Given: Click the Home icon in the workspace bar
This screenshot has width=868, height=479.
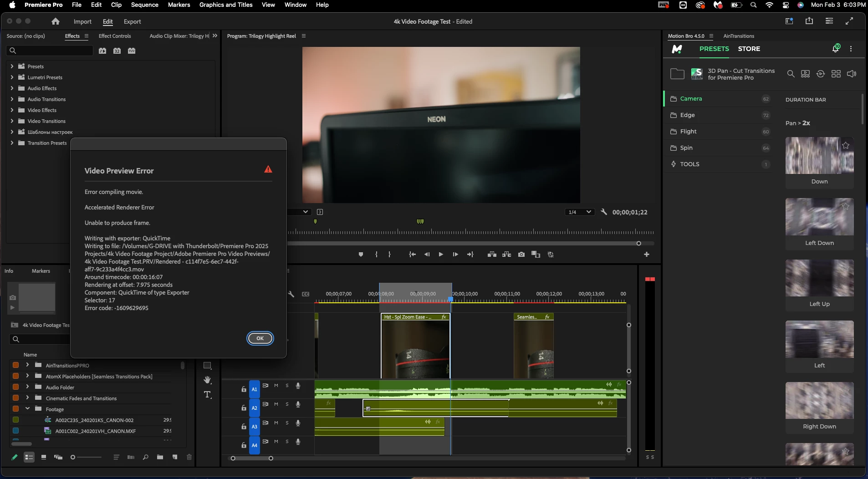Looking at the screenshot, I should (56, 21).
